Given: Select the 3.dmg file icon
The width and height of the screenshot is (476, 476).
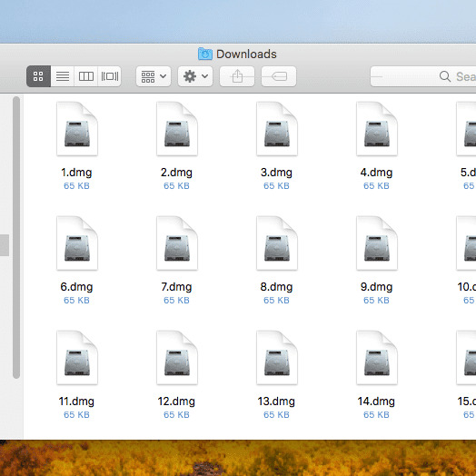Looking at the screenshot, I should 277,129.
